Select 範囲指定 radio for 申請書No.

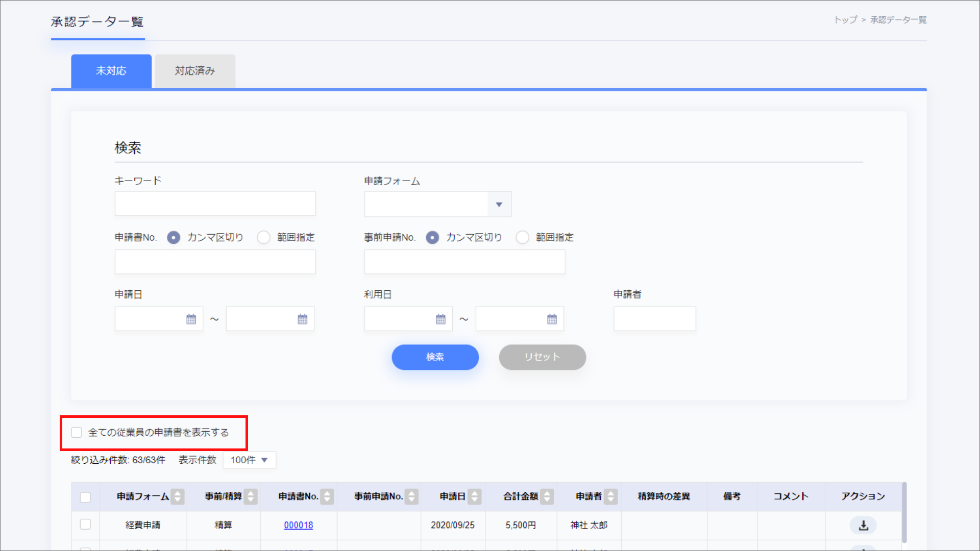click(263, 238)
